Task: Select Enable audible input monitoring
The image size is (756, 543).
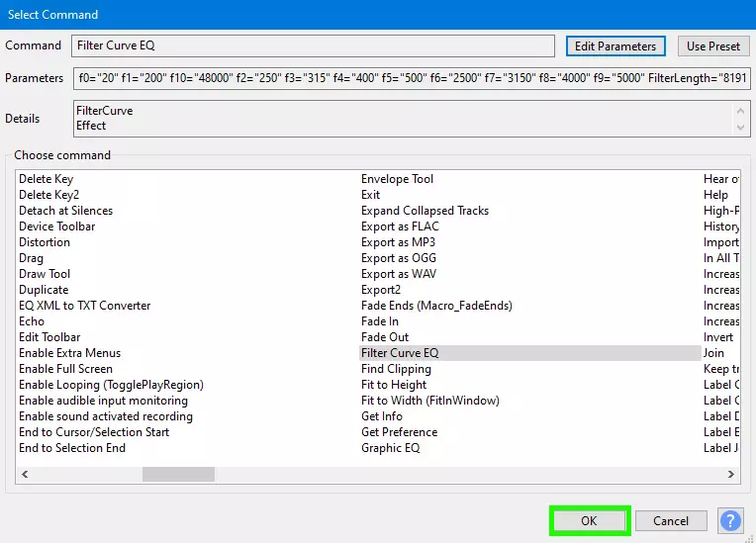Action: point(103,401)
